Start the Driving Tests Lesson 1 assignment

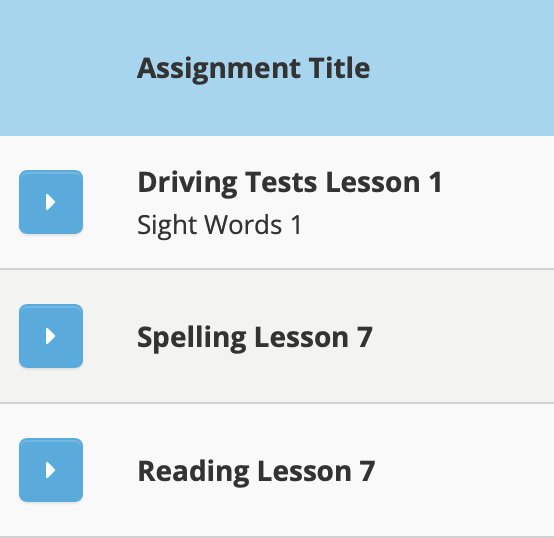[51, 202]
